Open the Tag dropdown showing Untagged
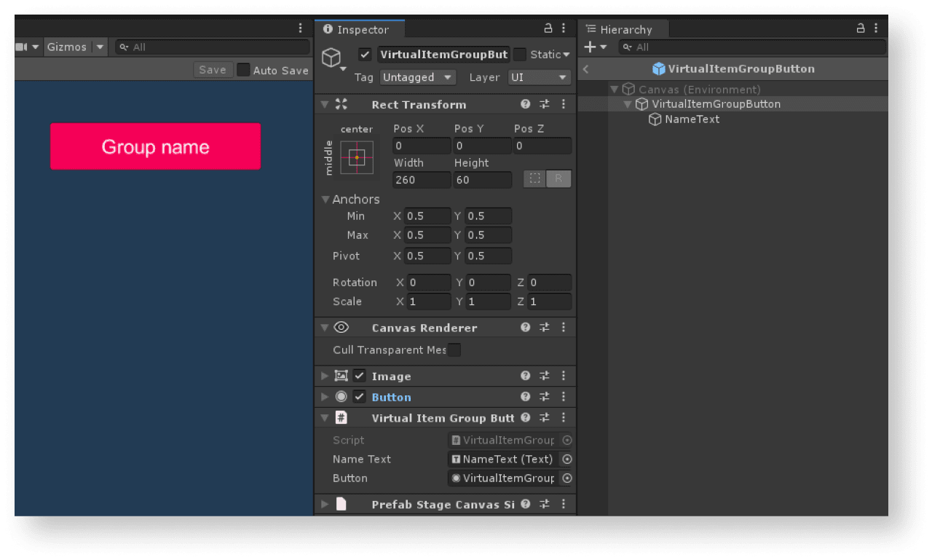This screenshot has height=560, width=932. click(x=417, y=77)
